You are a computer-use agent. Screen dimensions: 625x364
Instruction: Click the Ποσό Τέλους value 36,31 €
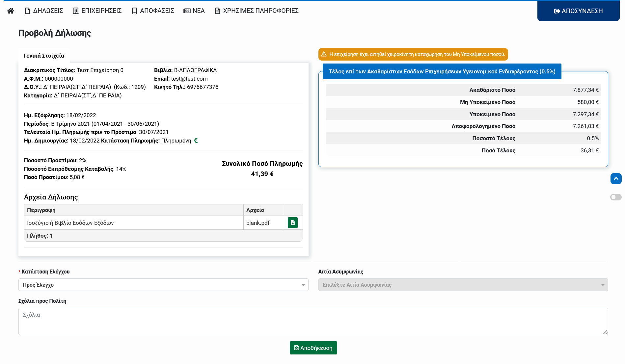tap(589, 150)
